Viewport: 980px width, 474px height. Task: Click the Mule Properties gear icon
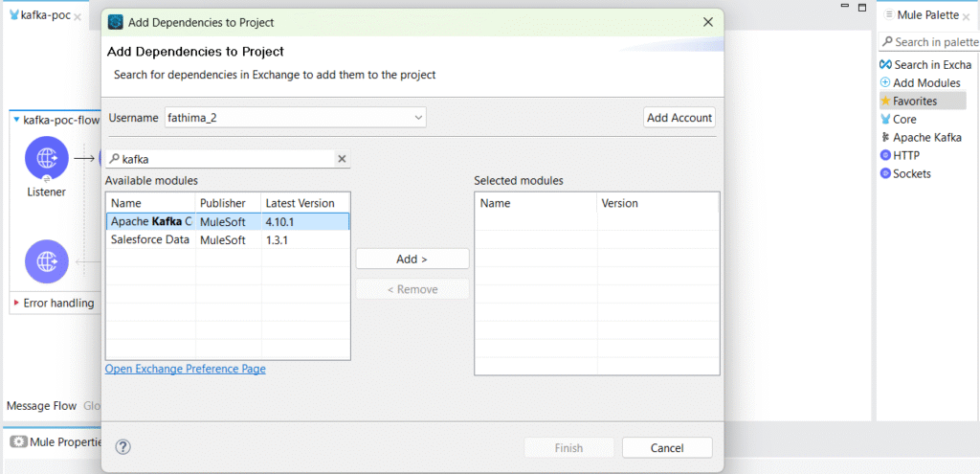pyautogui.click(x=19, y=442)
